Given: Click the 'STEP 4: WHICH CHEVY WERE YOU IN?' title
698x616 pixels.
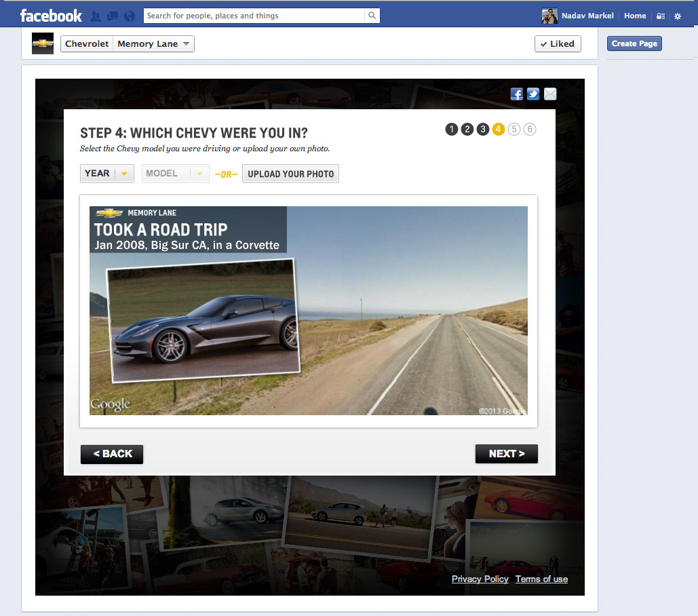Looking at the screenshot, I should tap(194, 133).
